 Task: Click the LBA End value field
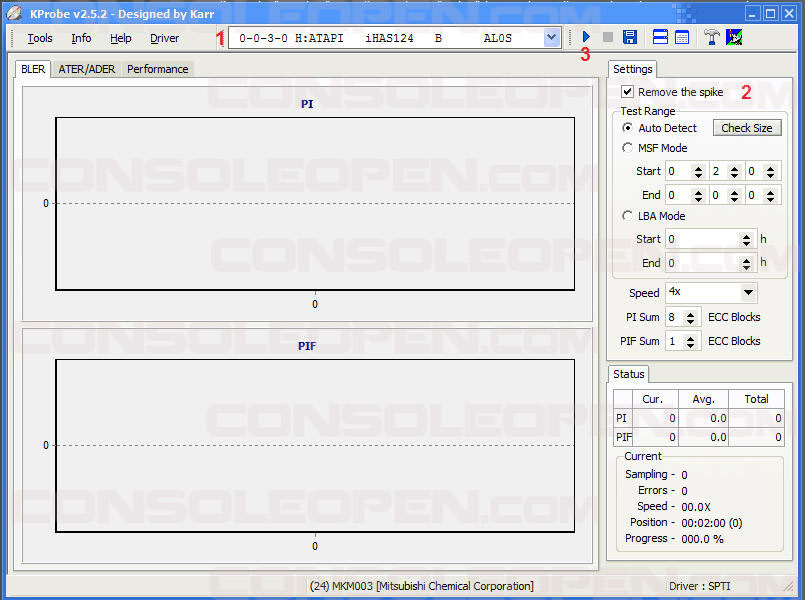[703, 263]
